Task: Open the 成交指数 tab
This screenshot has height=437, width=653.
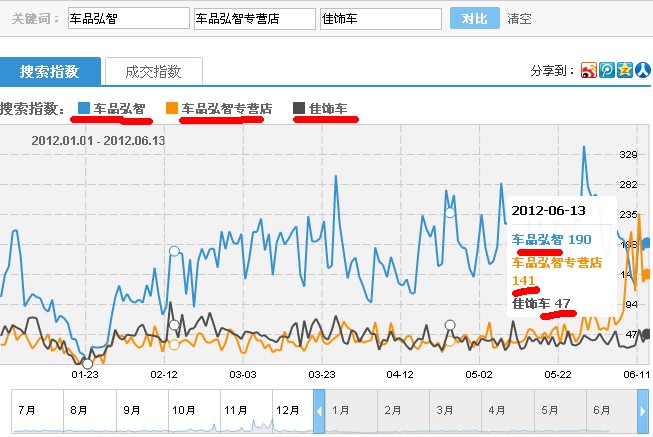Action: pyautogui.click(x=153, y=71)
